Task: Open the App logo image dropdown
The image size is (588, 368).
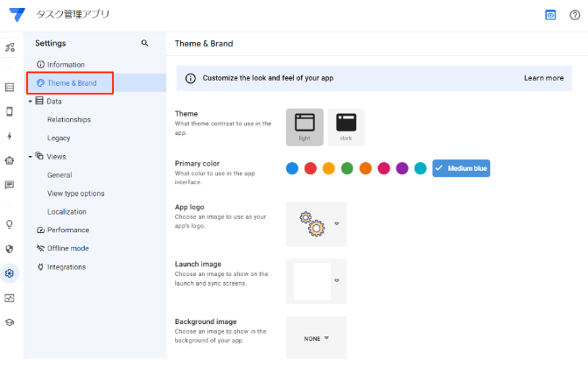Action: (336, 223)
